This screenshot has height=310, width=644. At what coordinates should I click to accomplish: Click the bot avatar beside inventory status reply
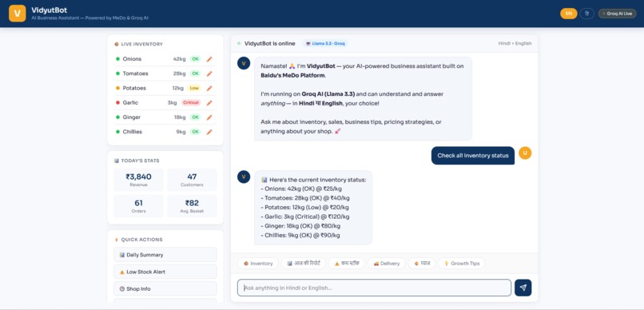[244, 177]
